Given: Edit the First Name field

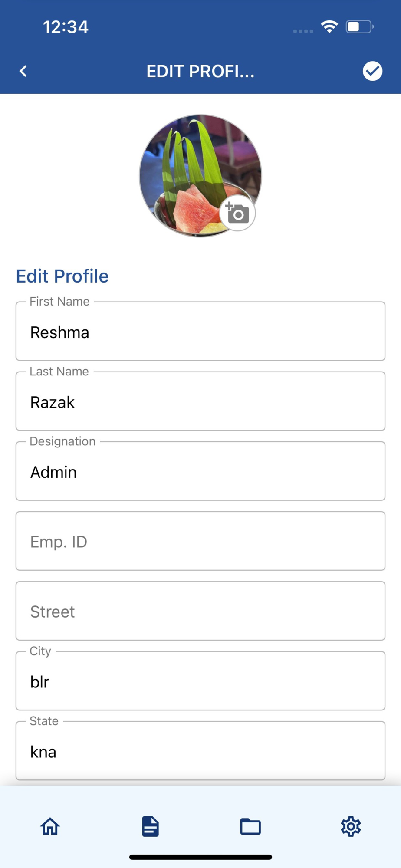Looking at the screenshot, I should pos(200,332).
